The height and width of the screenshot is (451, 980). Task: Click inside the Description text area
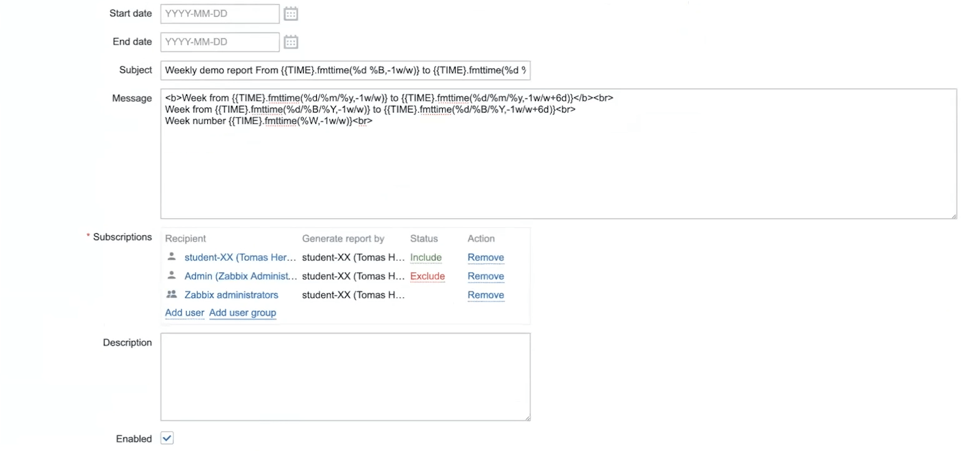coord(345,375)
